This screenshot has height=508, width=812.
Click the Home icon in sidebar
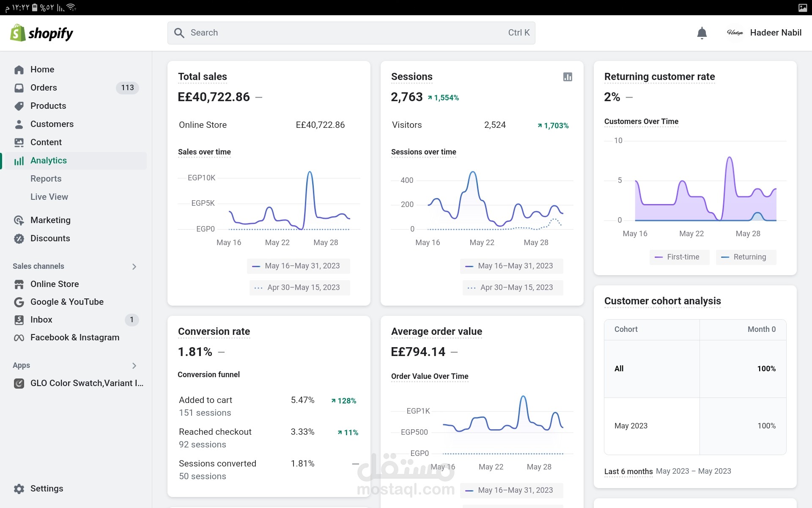point(19,70)
